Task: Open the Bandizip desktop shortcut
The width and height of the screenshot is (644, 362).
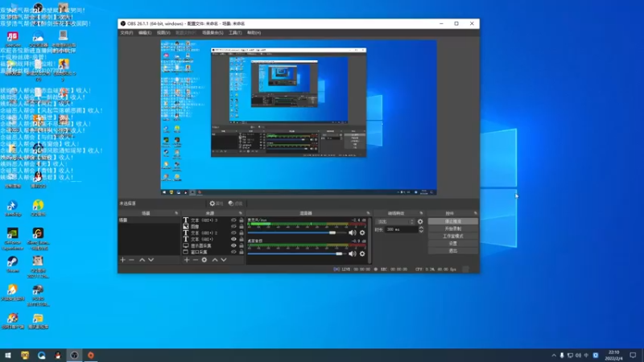Action: pos(13,208)
